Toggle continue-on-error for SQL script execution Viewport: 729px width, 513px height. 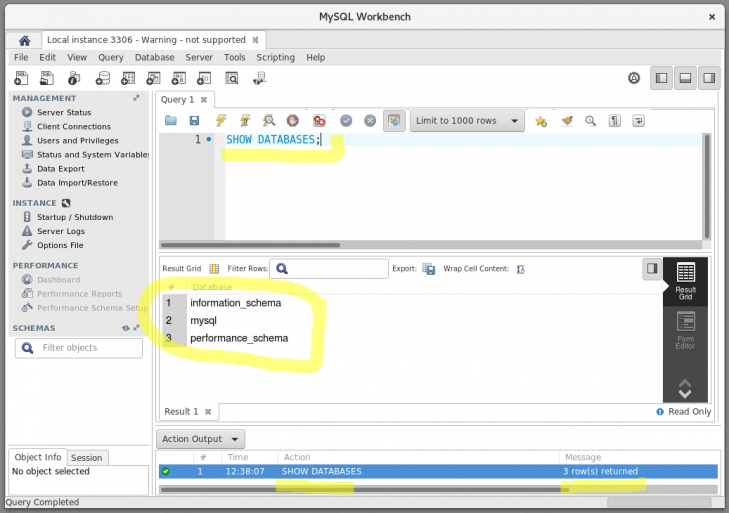pos(319,121)
